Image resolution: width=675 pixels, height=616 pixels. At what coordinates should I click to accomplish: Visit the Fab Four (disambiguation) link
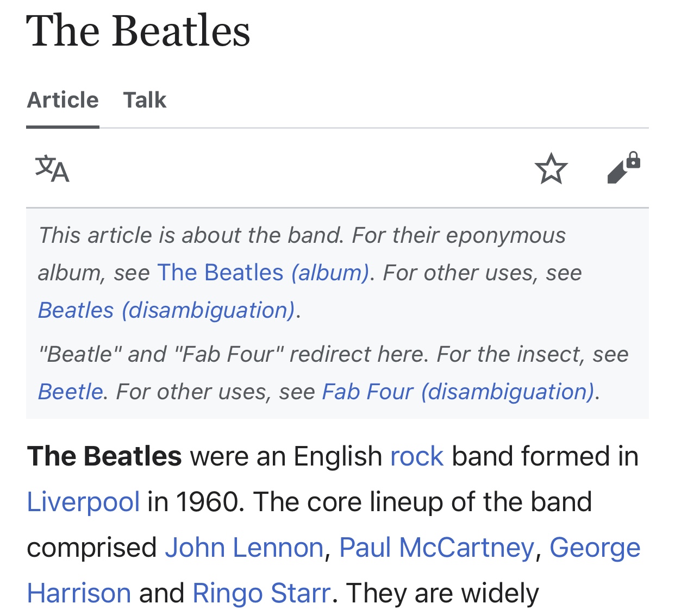pos(459,392)
